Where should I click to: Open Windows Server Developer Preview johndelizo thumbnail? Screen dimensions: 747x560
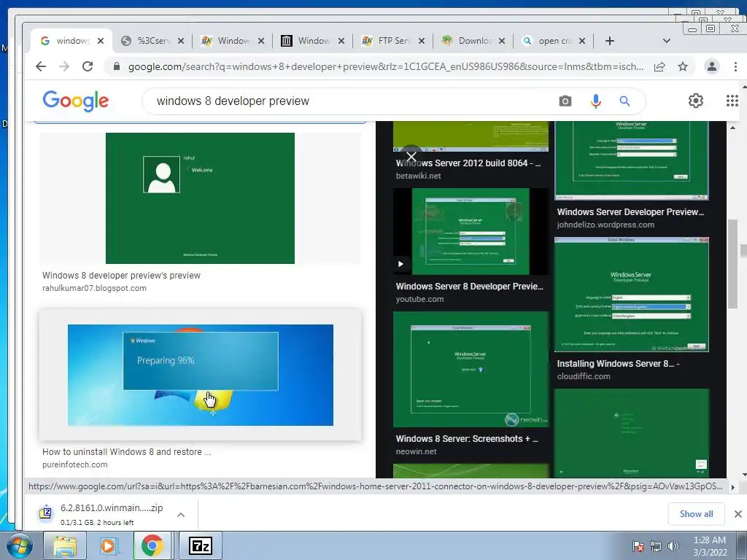631,160
